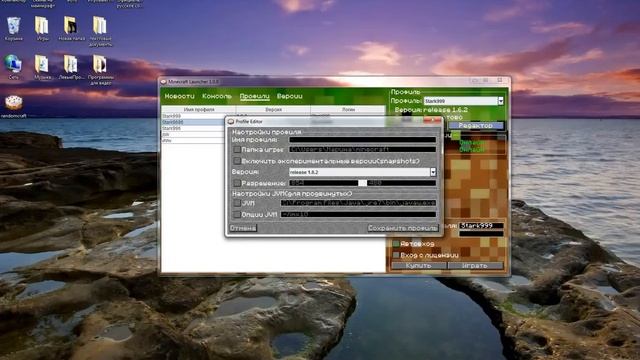
Task: Toggle the Разрешение checkbox
Action: click(237, 183)
